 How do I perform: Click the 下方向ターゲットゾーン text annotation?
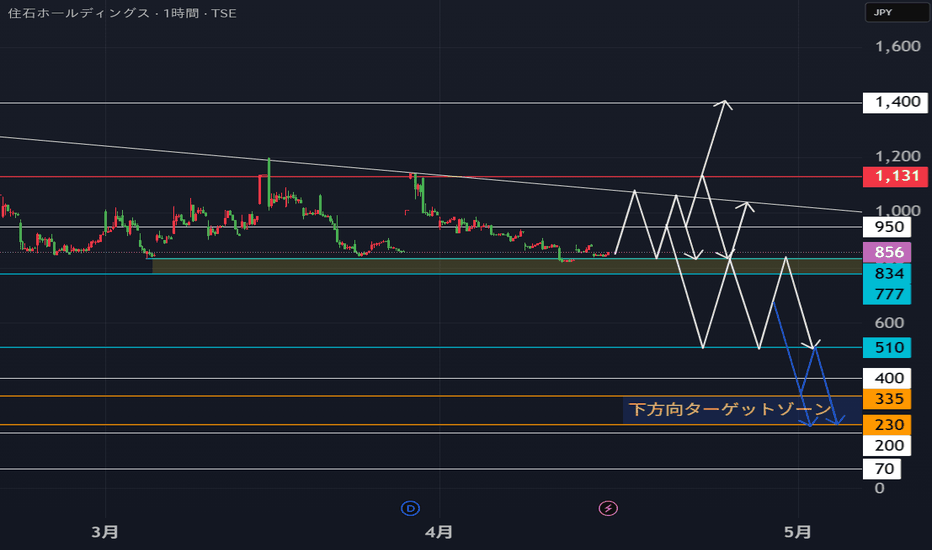coord(730,410)
